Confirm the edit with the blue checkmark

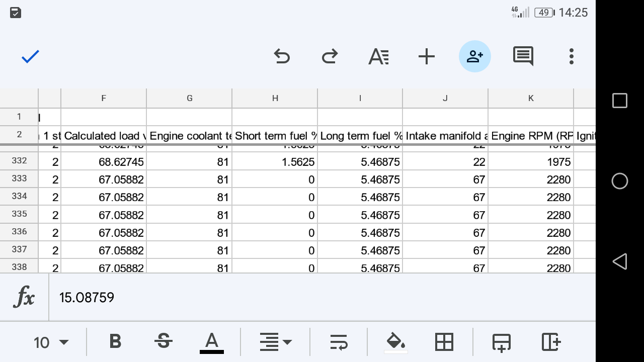point(30,56)
